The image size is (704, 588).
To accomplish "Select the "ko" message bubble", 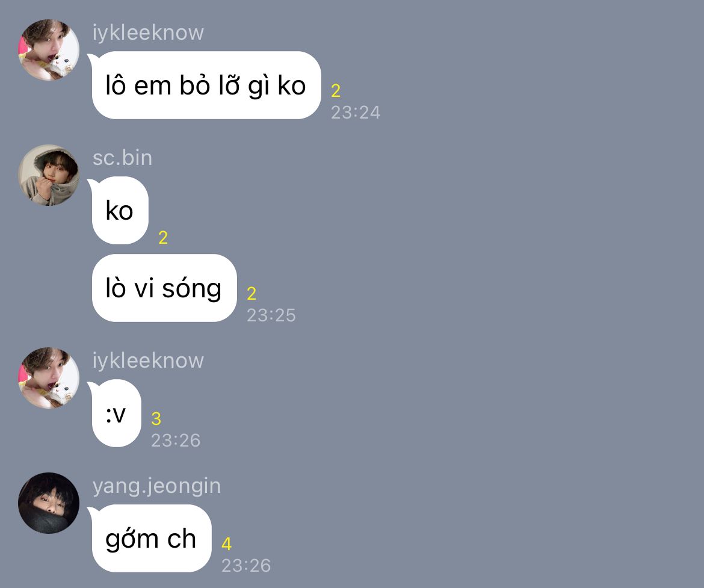I will point(120,210).
